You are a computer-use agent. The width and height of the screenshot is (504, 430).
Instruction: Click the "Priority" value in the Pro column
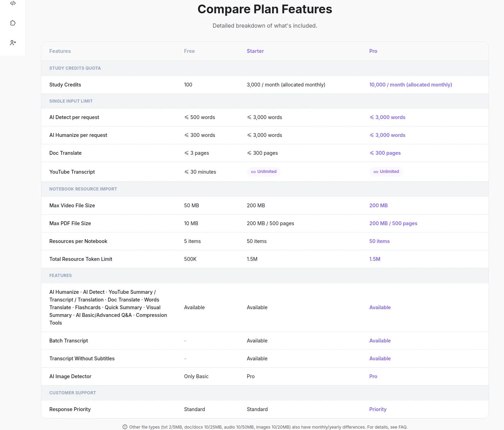378,409
